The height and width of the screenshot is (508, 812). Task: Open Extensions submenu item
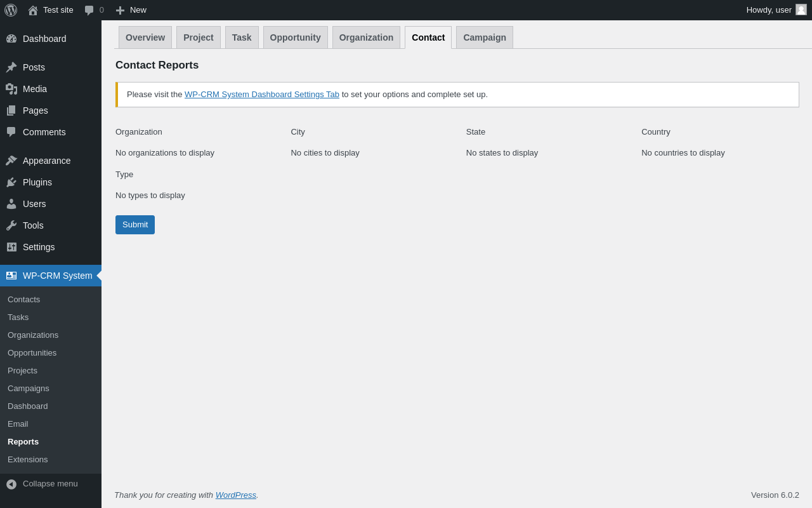tap(51, 460)
